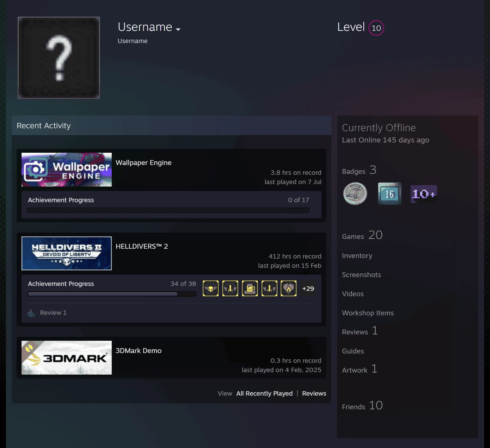
Task: Open the Badges 3 section
Action: coord(359,170)
